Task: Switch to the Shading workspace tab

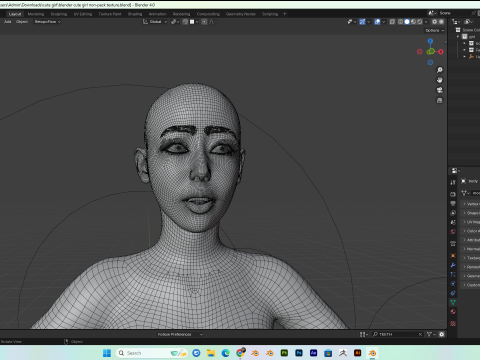Action: click(x=135, y=14)
